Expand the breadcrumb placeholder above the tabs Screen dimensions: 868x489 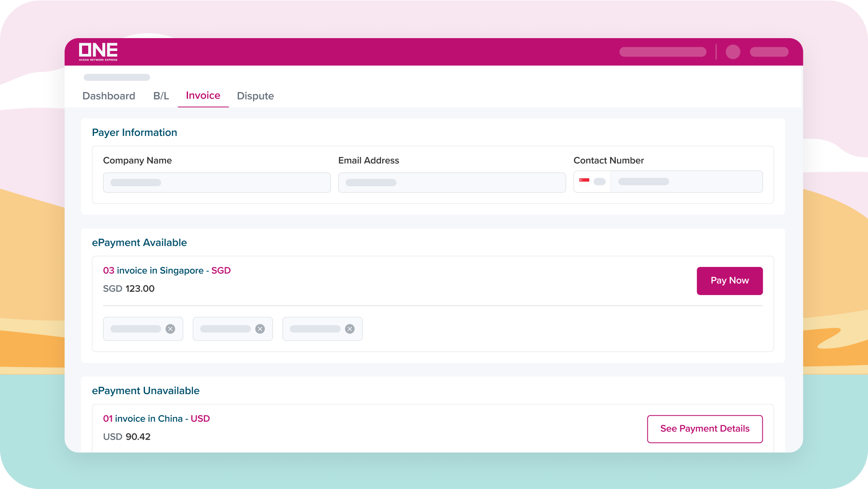point(116,77)
